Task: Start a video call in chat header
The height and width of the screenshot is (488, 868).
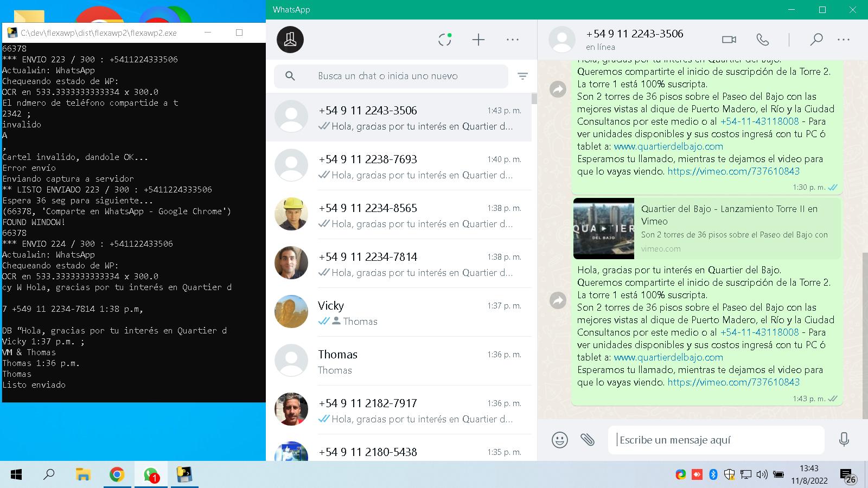Action: pyautogui.click(x=729, y=40)
